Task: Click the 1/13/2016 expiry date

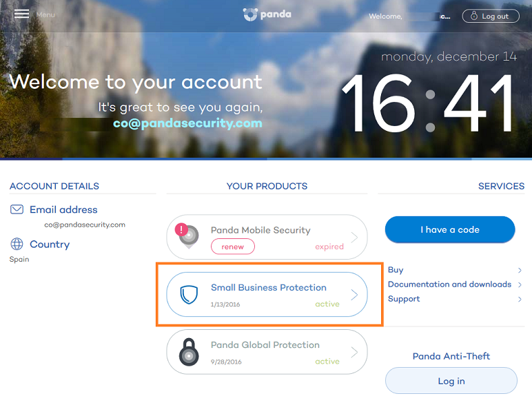Action: point(225,304)
